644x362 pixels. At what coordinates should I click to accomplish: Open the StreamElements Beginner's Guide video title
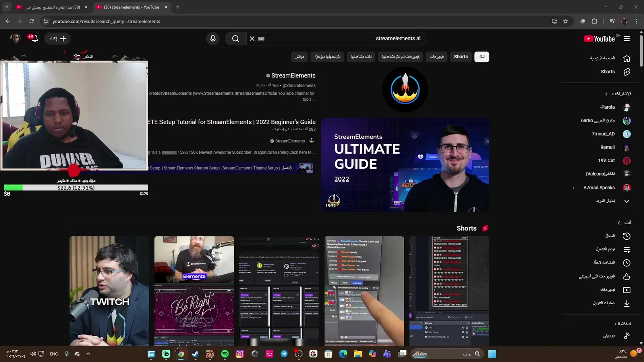pyautogui.click(x=232, y=122)
